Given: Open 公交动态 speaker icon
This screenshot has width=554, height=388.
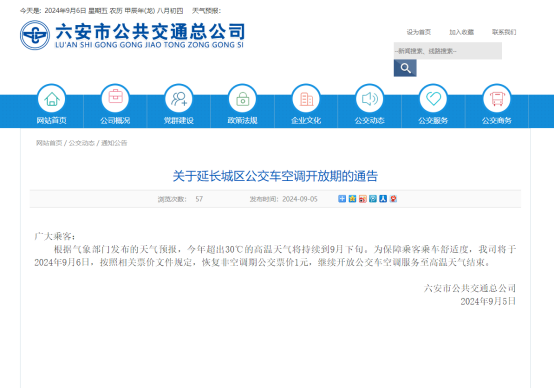Looking at the screenshot, I should coord(370,99).
